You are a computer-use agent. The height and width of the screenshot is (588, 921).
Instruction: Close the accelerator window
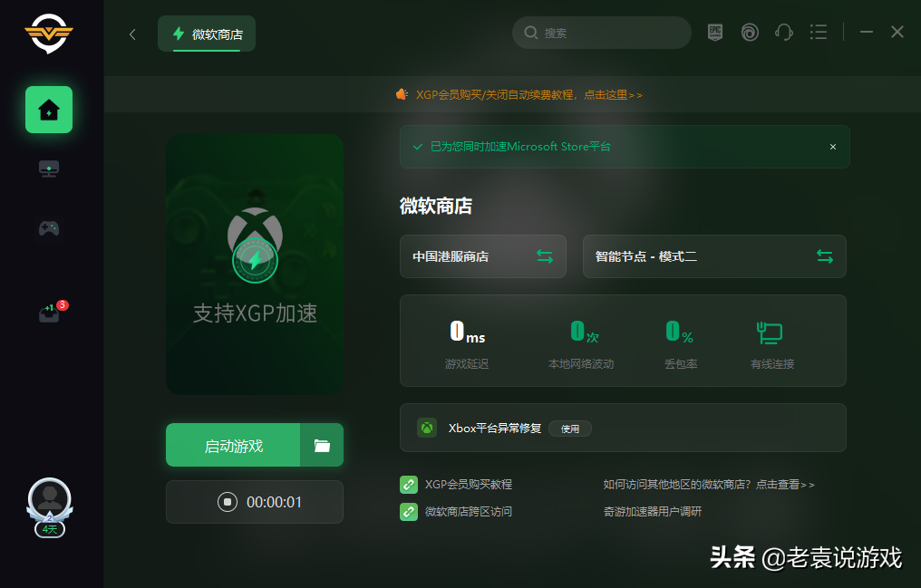pyautogui.click(x=897, y=33)
